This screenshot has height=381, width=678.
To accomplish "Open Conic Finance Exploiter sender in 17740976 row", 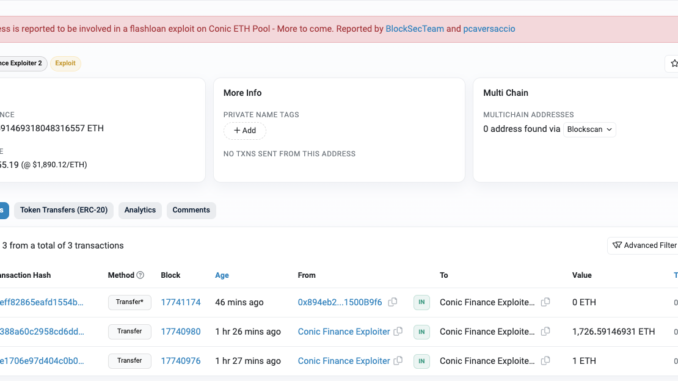I will [344, 361].
